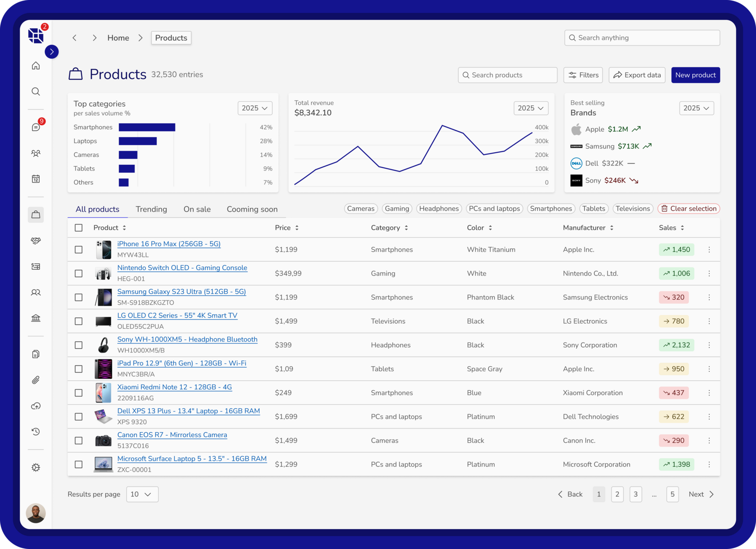The height and width of the screenshot is (549, 756).
Task: Open the bank building sidebar icon
Action: pos(36,318)
